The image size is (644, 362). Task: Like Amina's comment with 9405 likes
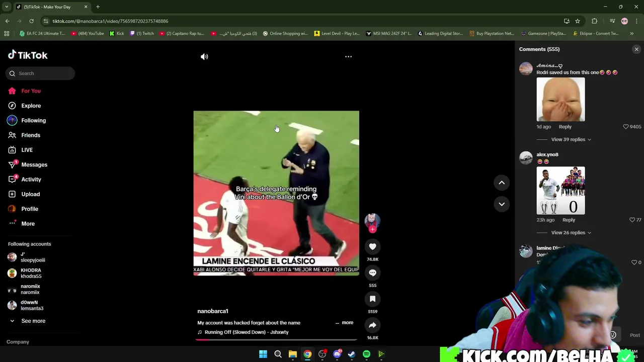point(626,127)
